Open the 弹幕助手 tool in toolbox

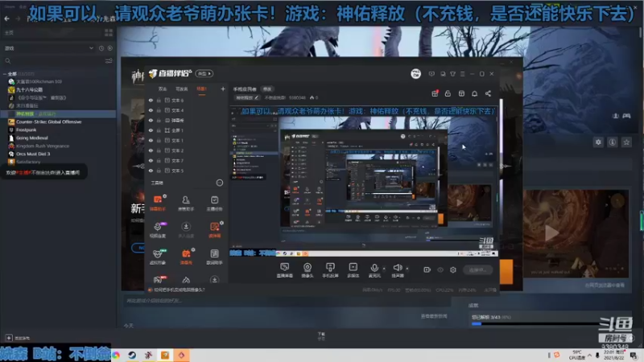158,203
